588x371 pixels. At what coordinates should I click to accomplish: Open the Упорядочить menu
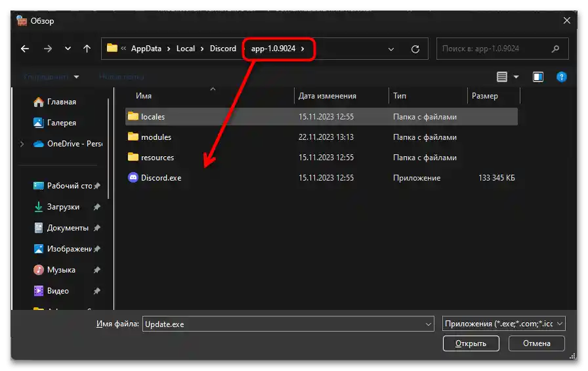pos(51,77)
